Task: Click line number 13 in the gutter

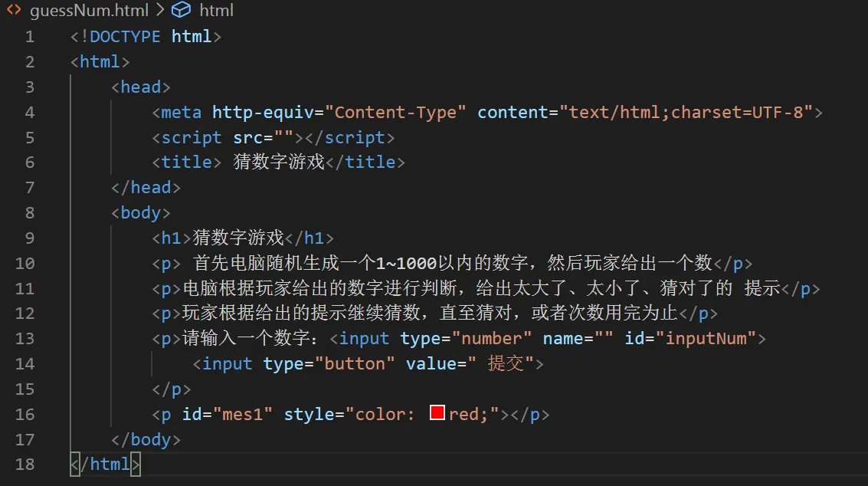Action: point(25,338)
